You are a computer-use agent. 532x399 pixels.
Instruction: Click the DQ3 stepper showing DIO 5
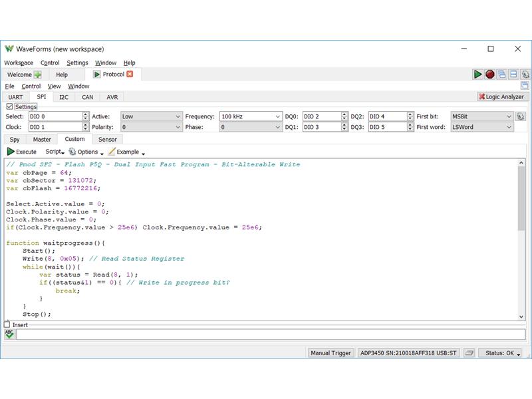(391, 127)
